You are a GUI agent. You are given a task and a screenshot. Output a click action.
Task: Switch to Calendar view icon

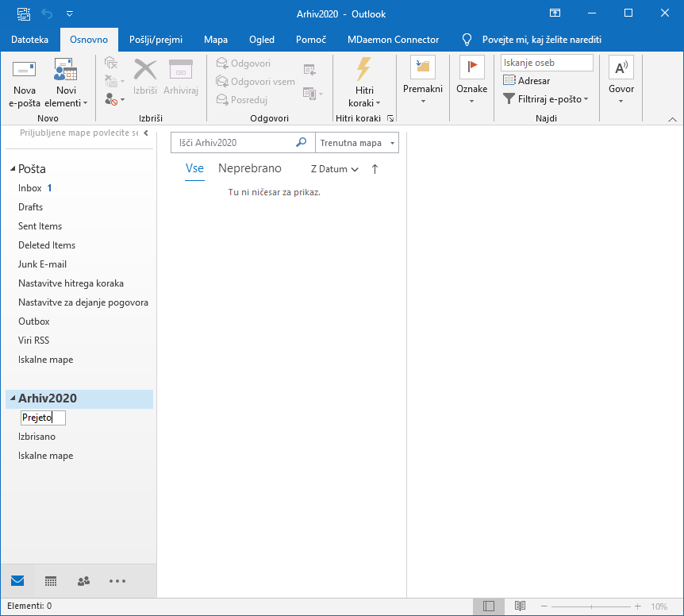click(x=51, y=580)
